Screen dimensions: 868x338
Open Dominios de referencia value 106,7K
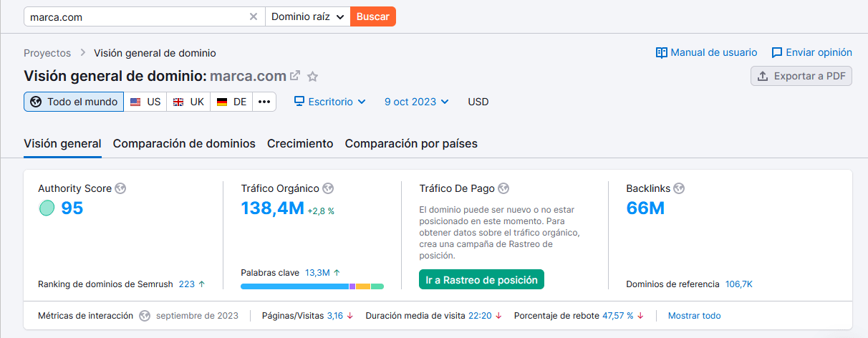(x=739, y=284)
